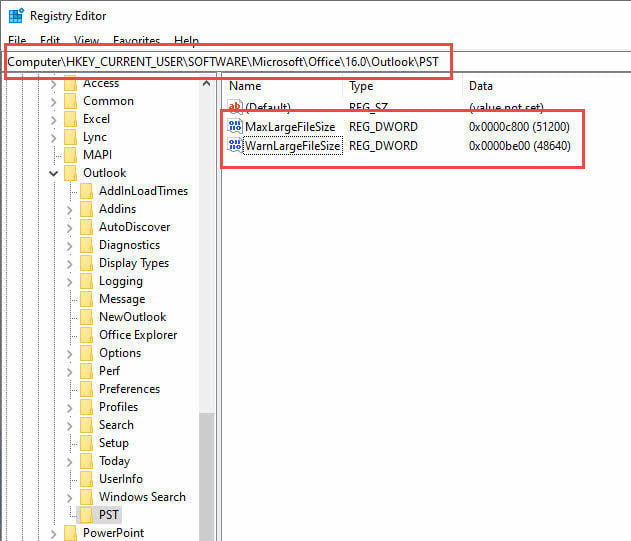The width and height of the screenshot is (631, 541).
Task: Click the Options folder icon
Action: (x=87, y=353)
